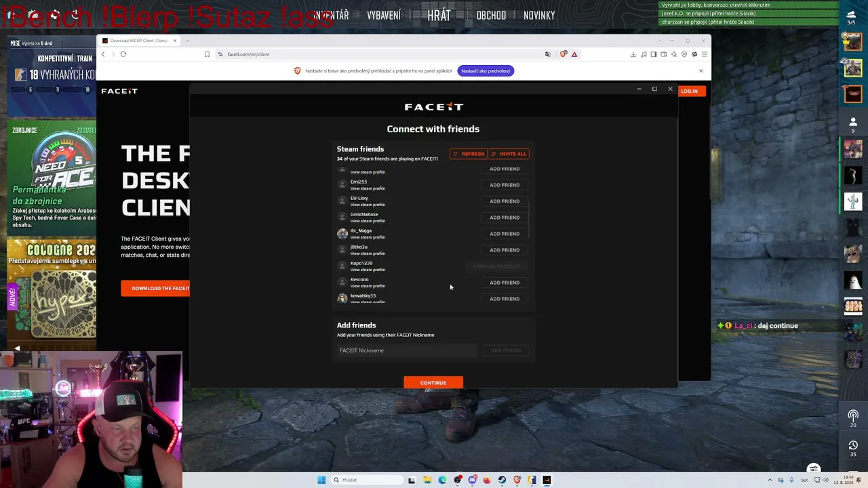Reload the page in Brave browser
The image size is (868, 488).
pos(123,54)
